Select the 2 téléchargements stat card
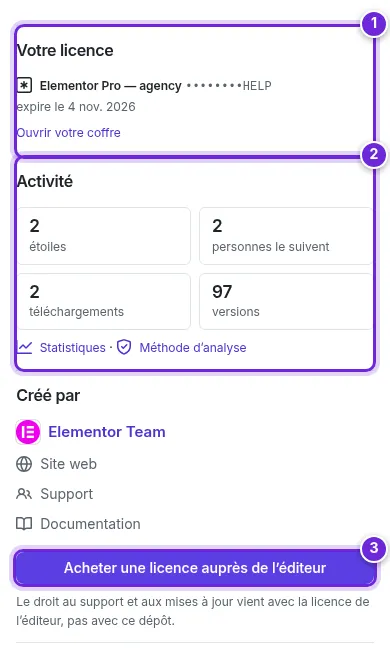This screenshot has height=653, width=390. pos(104,302)
